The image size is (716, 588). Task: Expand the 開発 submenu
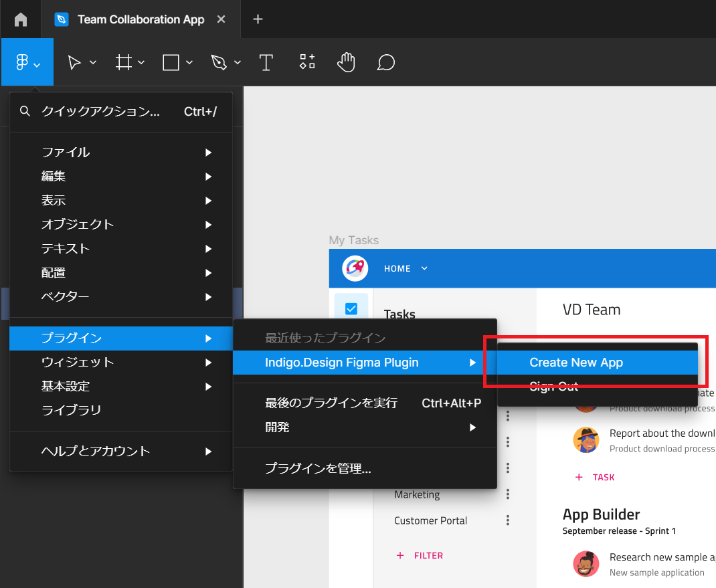(x=365, y=427)
